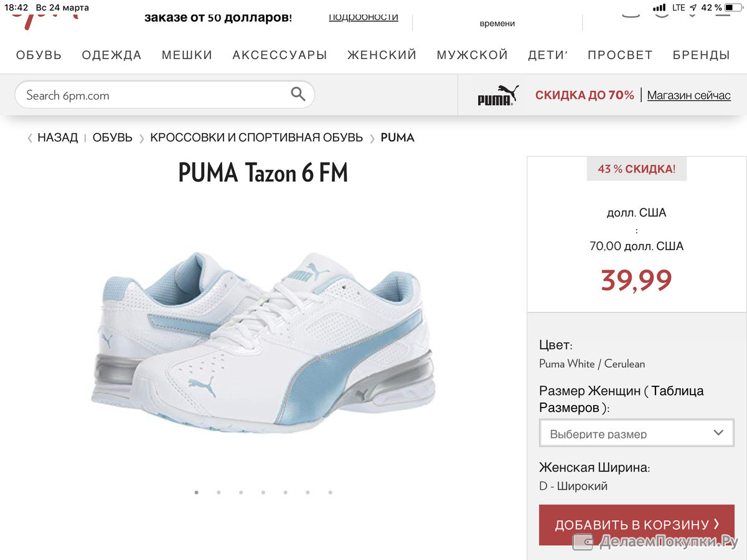Open the ОБУВЬ navigation menu

click(39, 55)
